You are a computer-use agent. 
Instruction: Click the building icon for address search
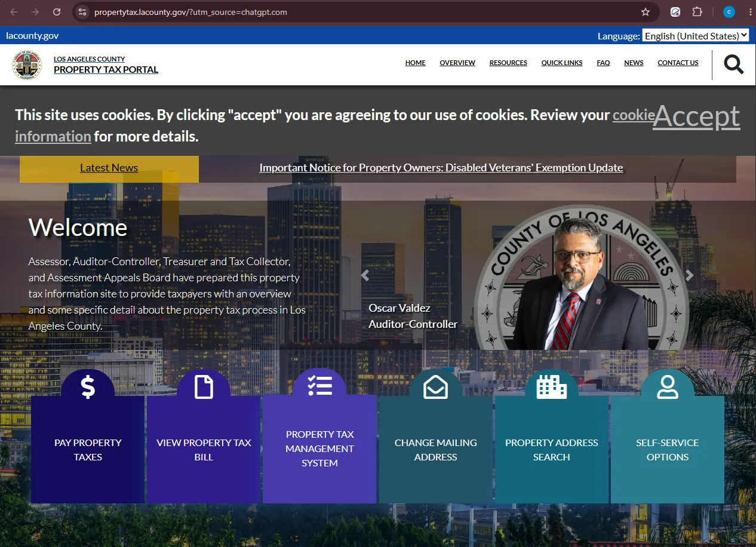551,387
